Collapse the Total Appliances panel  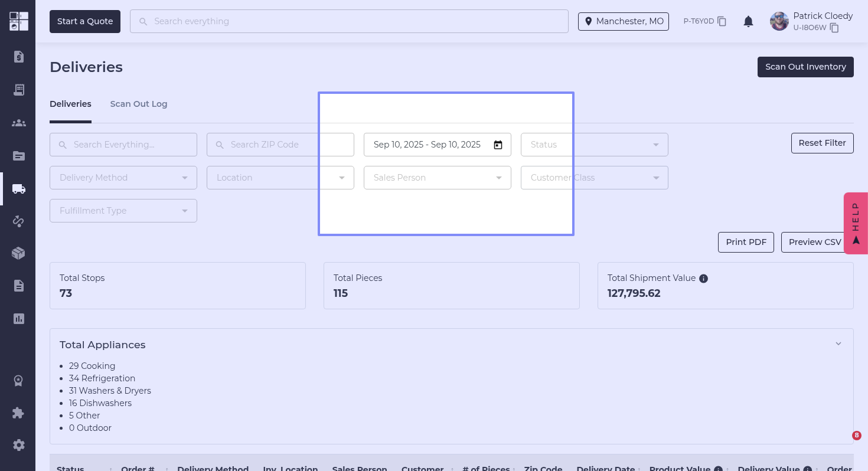[x=838, y=344]
